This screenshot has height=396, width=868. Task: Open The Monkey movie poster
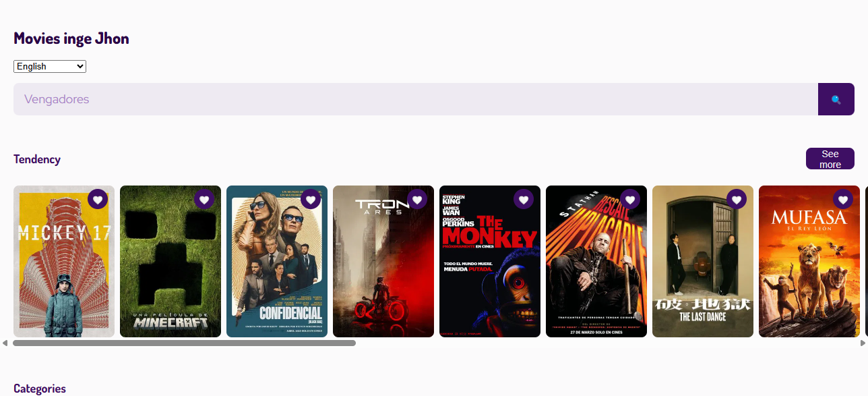pyautogui.click(x=490, y=262)
